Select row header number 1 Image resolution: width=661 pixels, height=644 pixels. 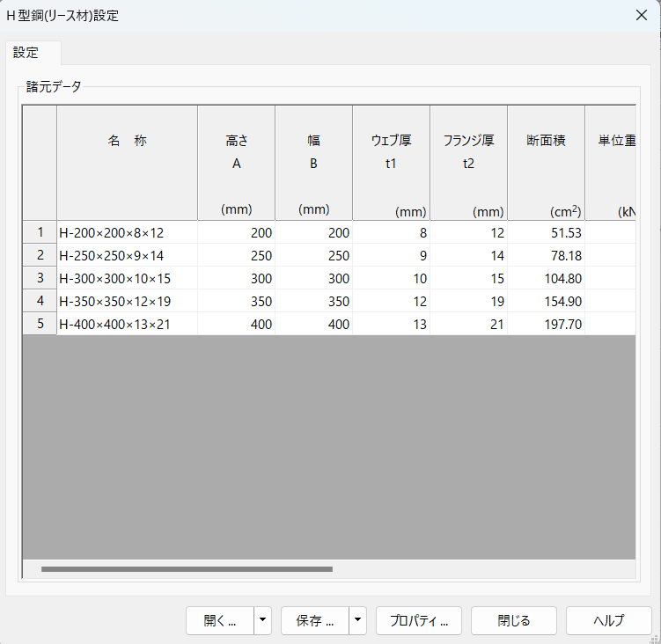[40, 232]
